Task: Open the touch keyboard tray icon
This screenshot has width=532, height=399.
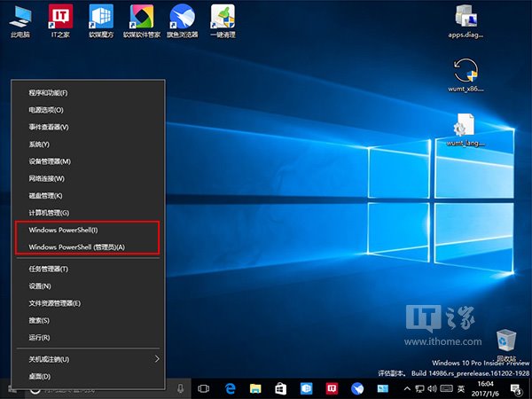Action: coord(447,388)
